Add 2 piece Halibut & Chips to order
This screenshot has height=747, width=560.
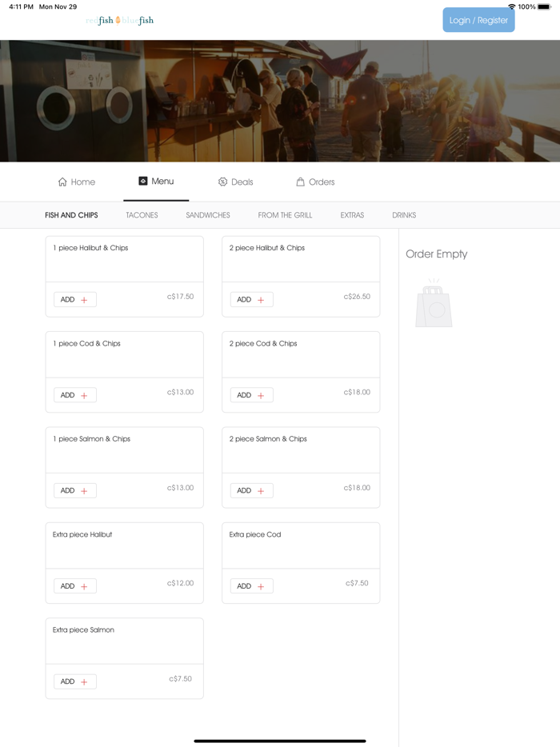[x=252, y=300]
